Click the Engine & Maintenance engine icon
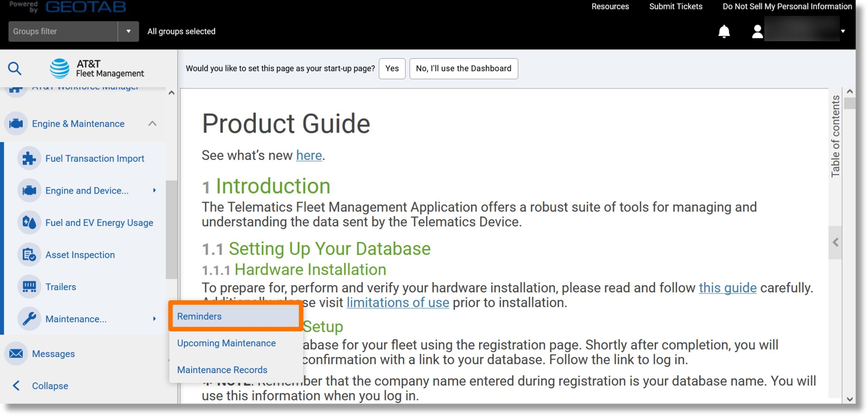This screenshot has height=416, width=868. click(x=16, y=124)
